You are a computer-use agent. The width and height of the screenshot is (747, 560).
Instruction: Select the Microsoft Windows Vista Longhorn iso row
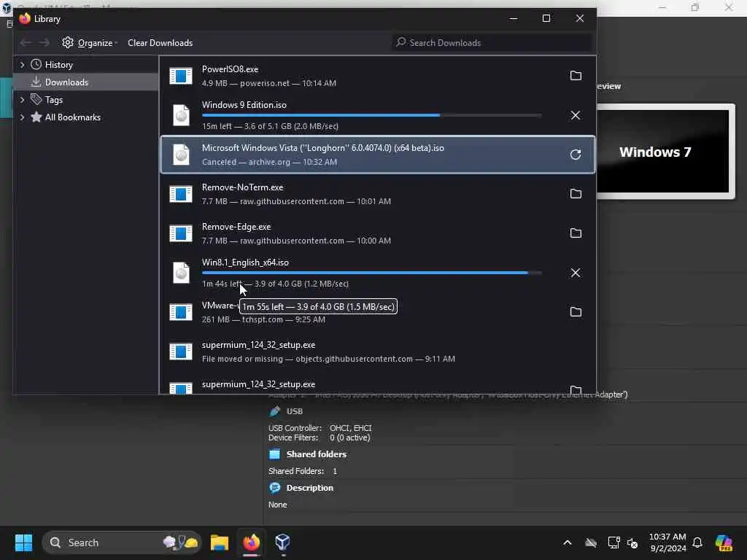point(378,155)
